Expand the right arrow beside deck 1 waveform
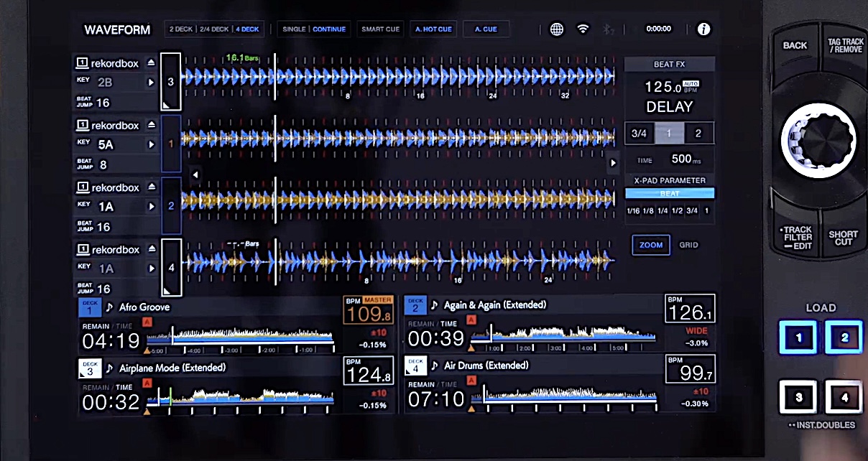The height and width of the screenshot is (461, 868). pos(613,163)
